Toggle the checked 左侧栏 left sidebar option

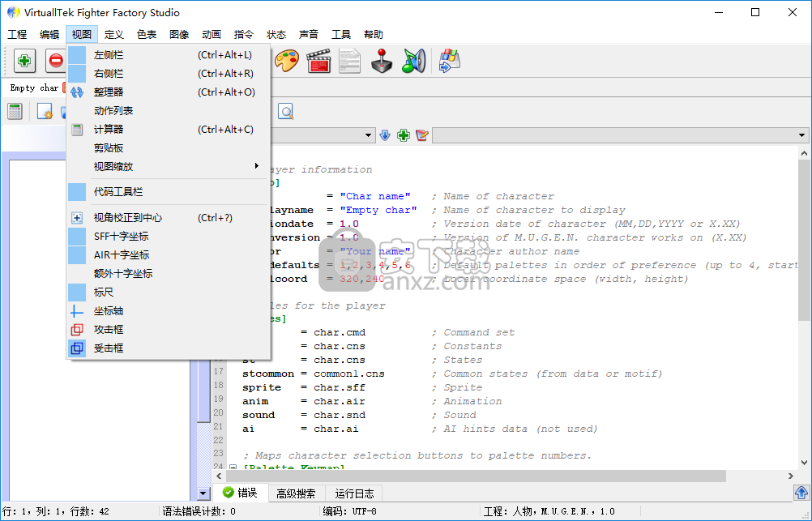pos(169,55)
